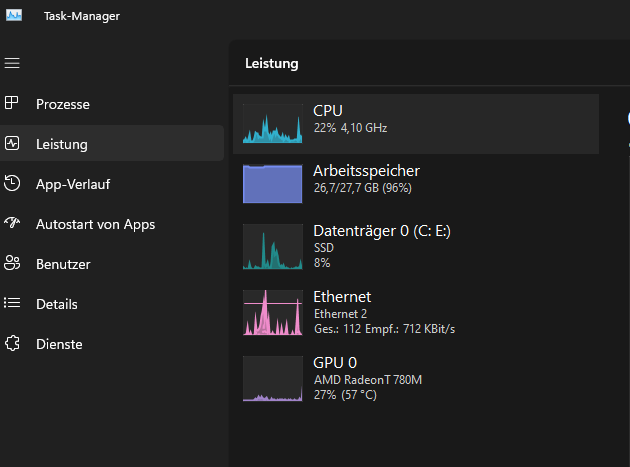Open the "App-Verlauf" text label in sidebar
This screenshot has height=467, width=630.
(x=73, y=184)
